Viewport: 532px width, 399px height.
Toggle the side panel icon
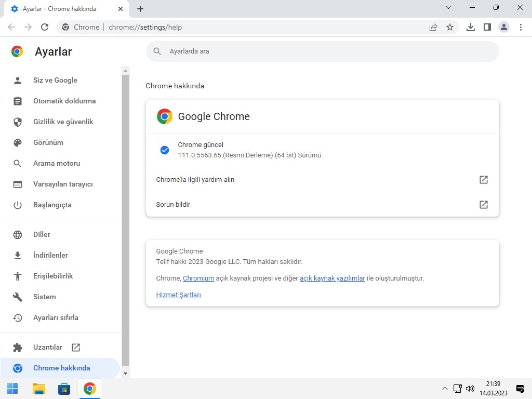[x=487, y=27]
